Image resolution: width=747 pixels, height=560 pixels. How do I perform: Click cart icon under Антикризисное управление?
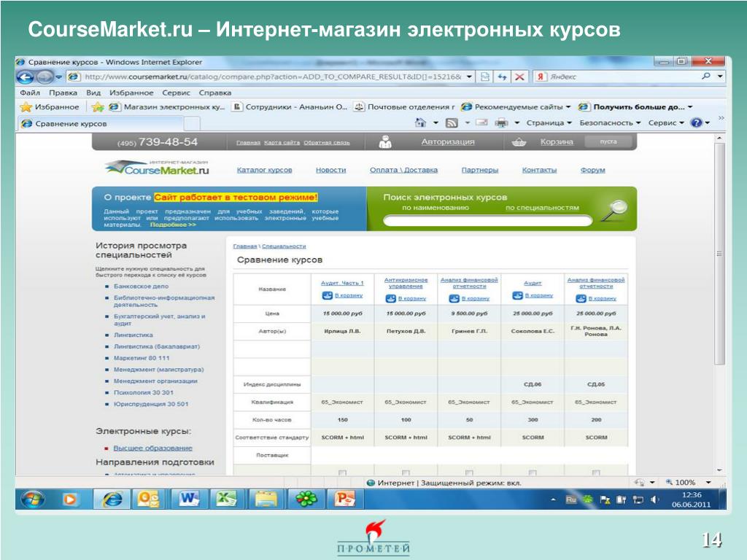click(x=391, y=298)
